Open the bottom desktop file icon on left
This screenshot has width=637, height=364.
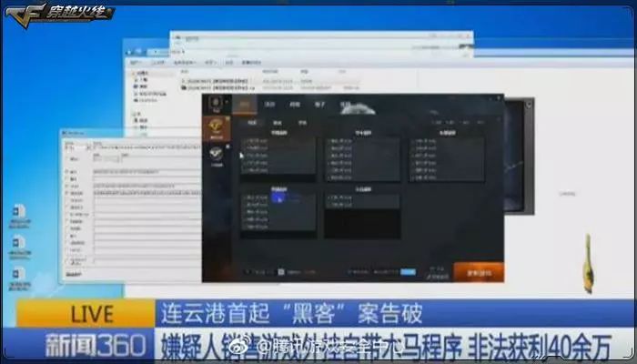point(17,273)
